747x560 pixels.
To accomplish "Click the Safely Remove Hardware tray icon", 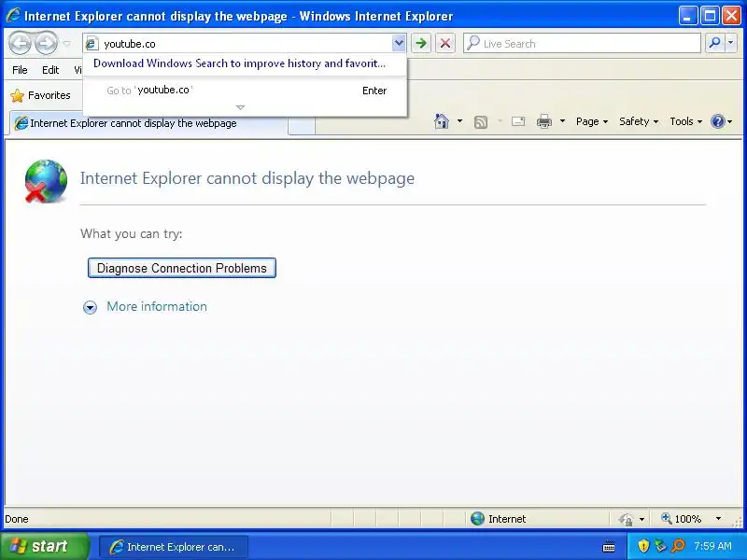I will (x=660, y=546).
